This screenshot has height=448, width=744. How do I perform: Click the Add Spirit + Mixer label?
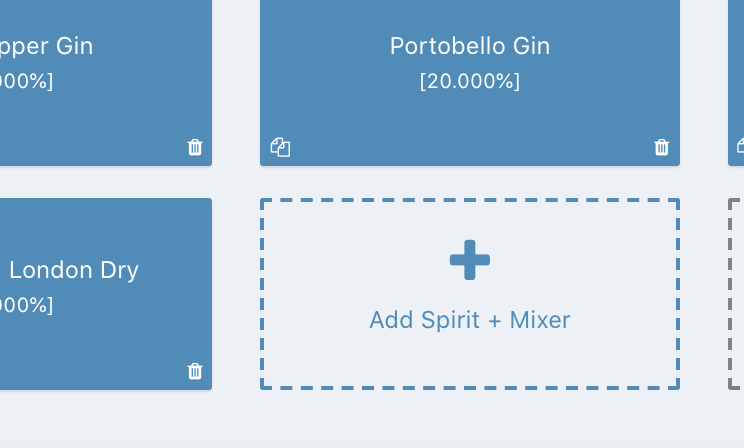pyautogui.click(x=469, y=320)
